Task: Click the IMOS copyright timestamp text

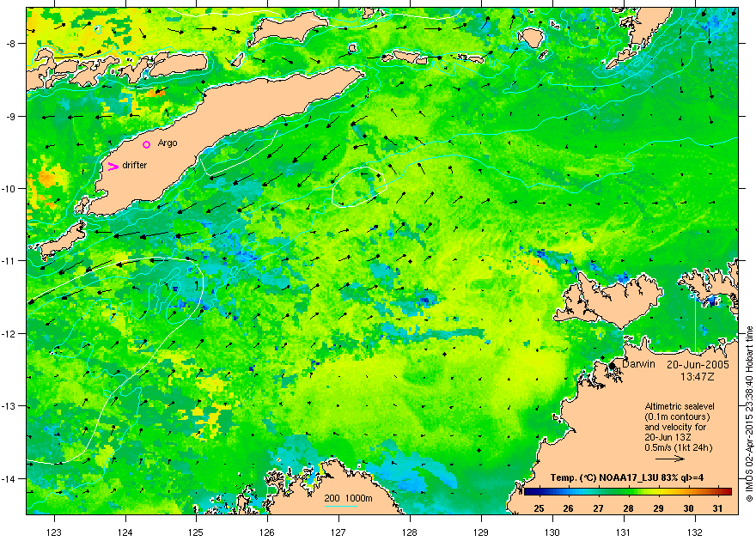Action: pyautogui.click(x=750, y=414)
